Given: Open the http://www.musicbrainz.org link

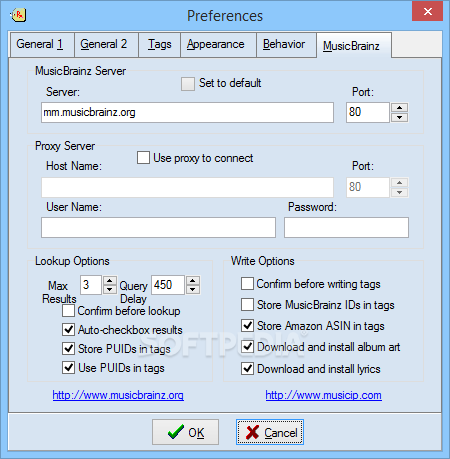Looking at the screenshot, I should coord(118,395).
